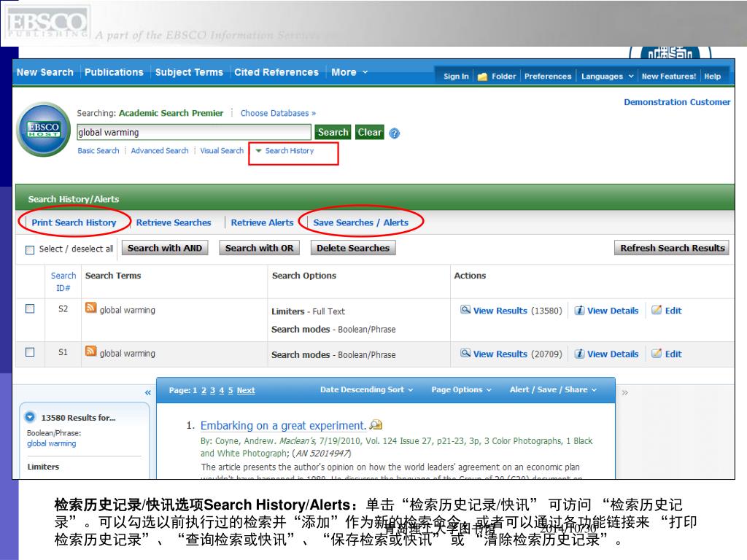Switch to Visual Search

click(x=222, y=150)
